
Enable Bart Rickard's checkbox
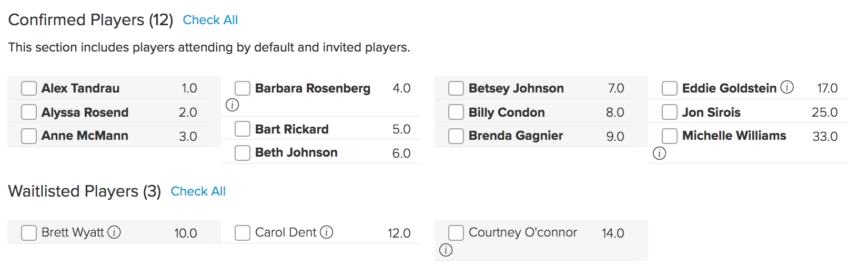(x=243, y=129)
